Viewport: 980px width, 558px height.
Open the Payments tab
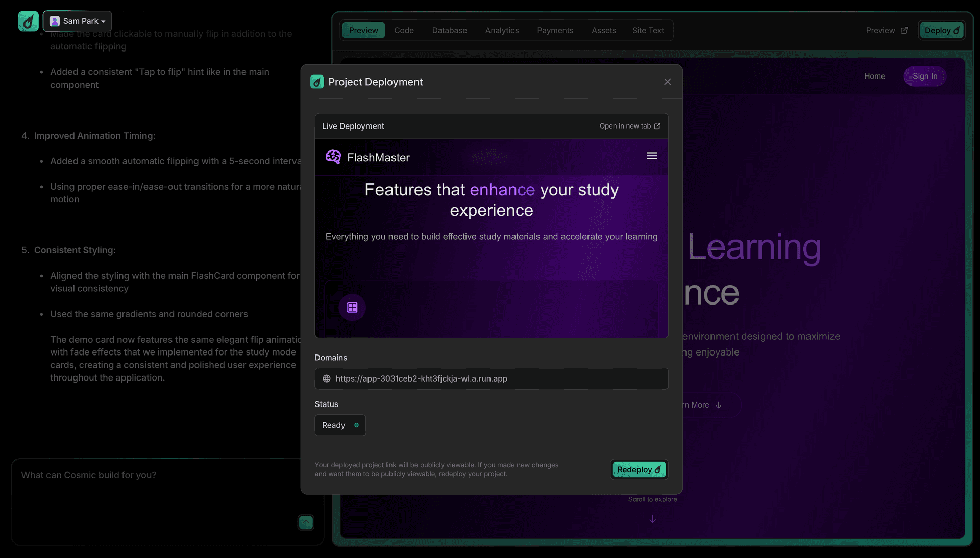click(555, 30)
